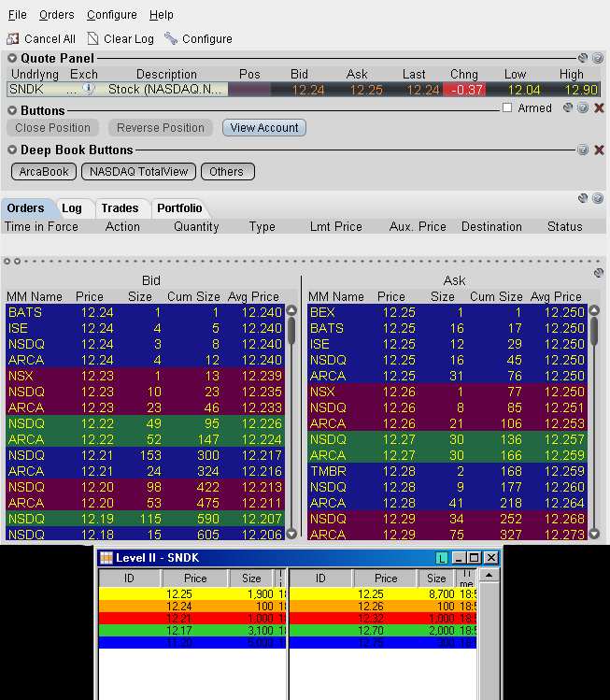Viewport: 610px width, 700px height.
Task: Open the Configure menu in menu bar
Action: (112, 15)
